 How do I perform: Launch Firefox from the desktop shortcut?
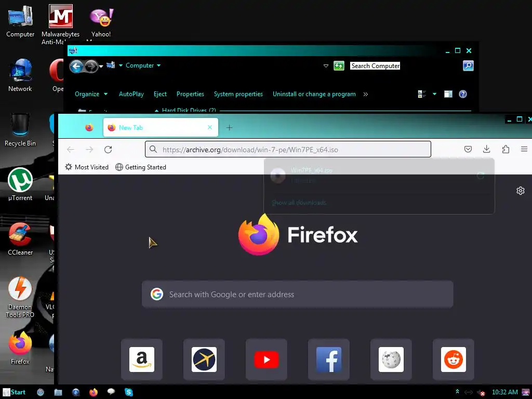coord(20,348)
